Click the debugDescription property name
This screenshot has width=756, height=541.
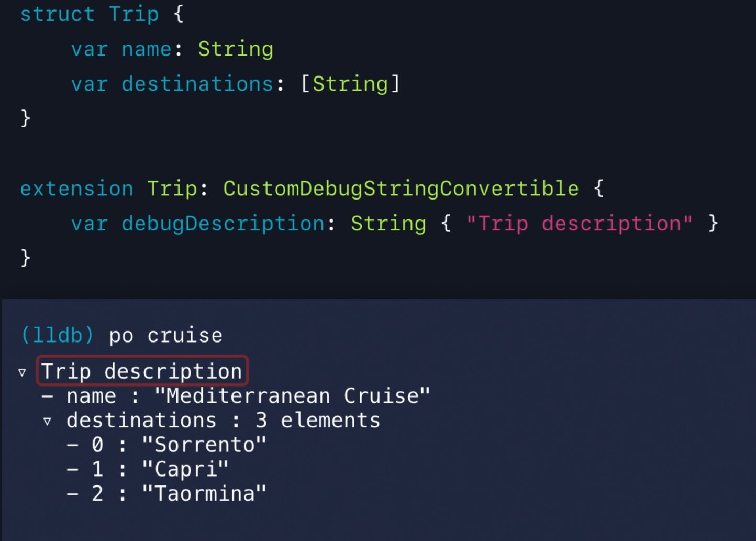[x=223, y=224]
